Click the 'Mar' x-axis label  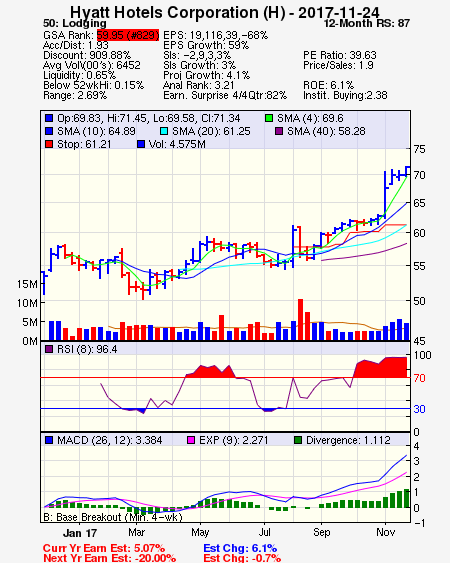[136, 532]
